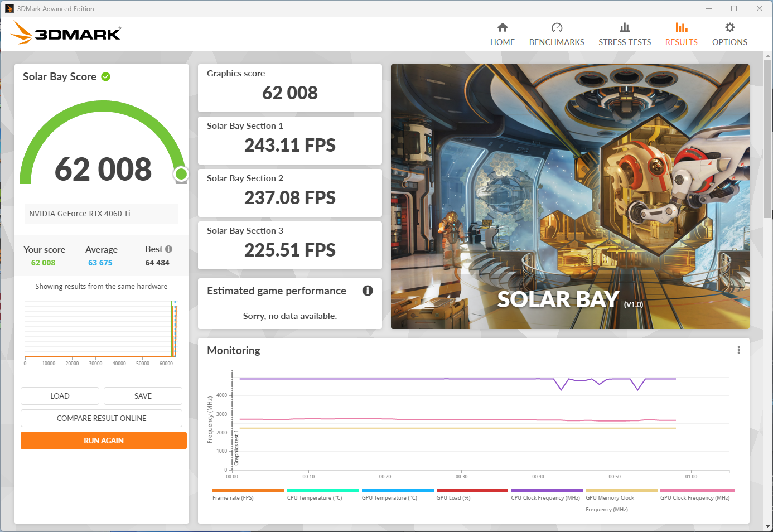Click the 3DMark logo

[66, 33]
